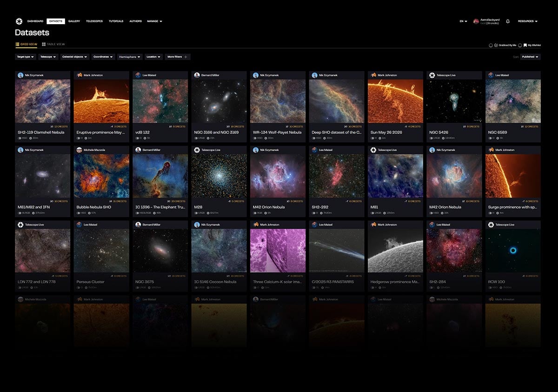Open the Gallery page
The height and width of the screenshot is (392, 558).
click(x=74, y=21)
